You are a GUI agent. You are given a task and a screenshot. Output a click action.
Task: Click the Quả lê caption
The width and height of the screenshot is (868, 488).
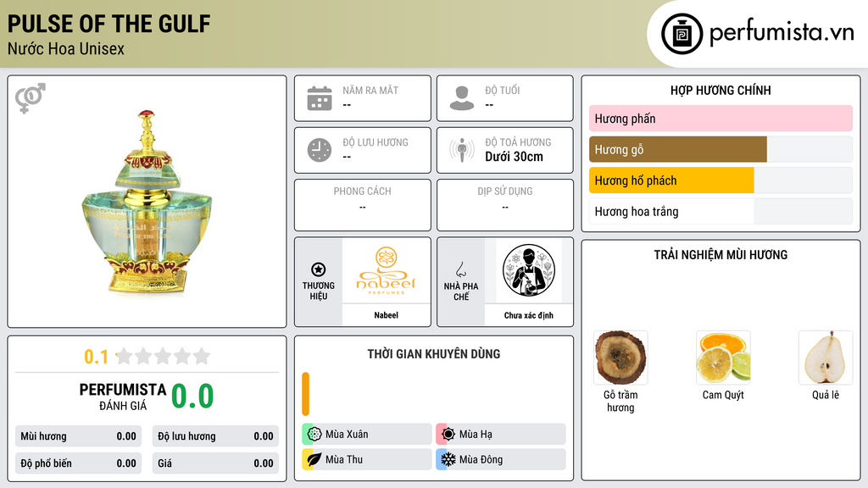[826, 395]
